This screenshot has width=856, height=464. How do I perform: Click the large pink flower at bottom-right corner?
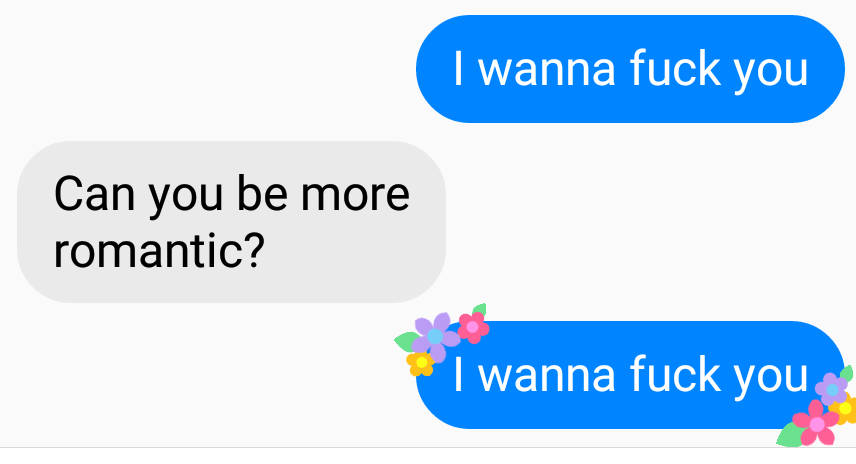[816, 424]
